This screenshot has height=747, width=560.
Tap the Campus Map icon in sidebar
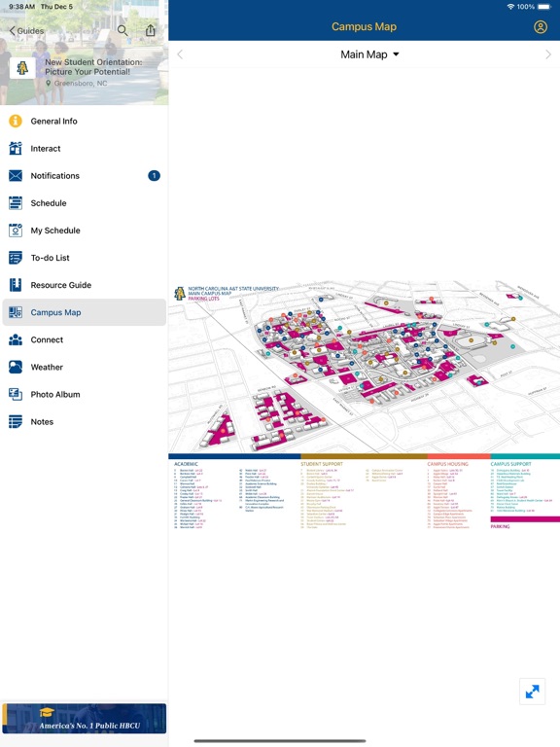16,312
